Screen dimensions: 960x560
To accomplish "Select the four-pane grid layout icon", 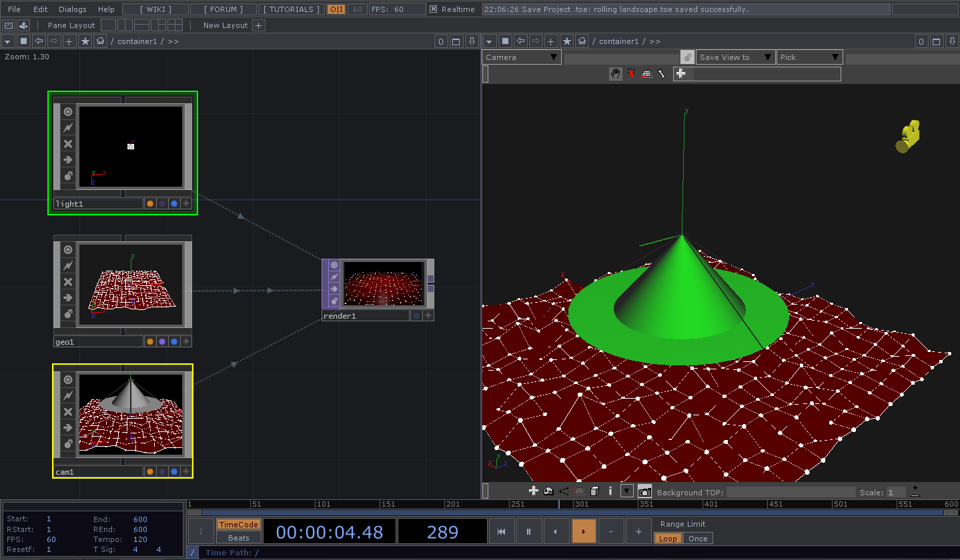I will [x=175, y=25].
